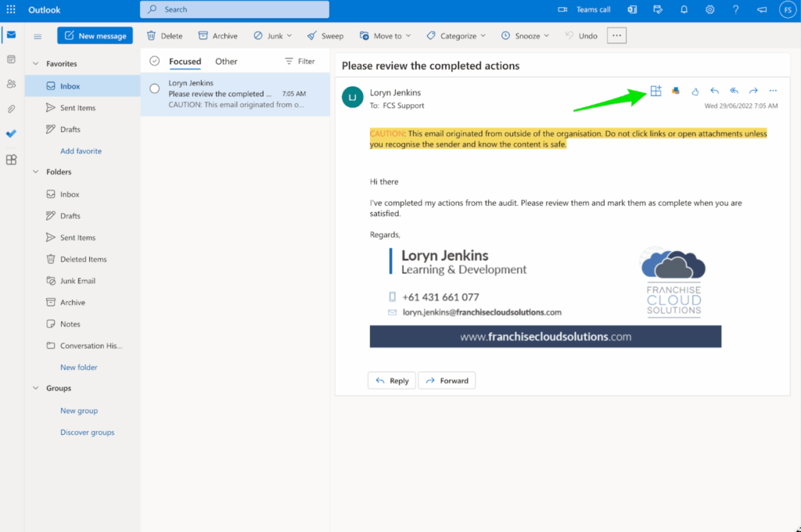Switch to the Focused tab

point(185,61)
